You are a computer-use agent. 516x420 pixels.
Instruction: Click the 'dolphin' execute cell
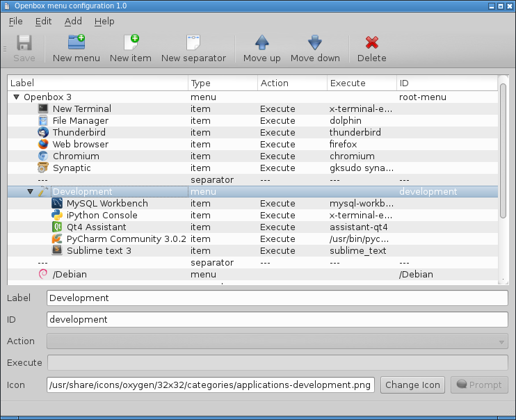coord(346,121)
